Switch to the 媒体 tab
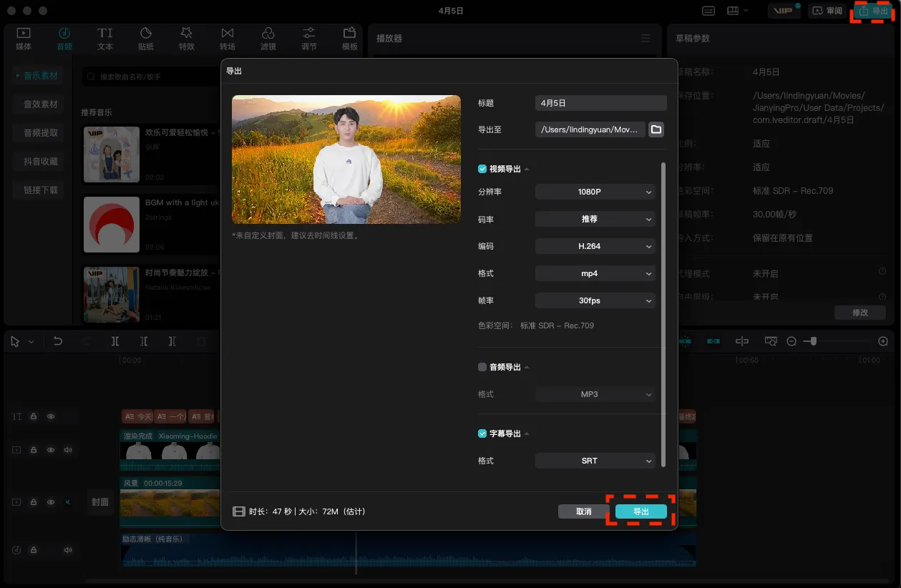901x588 pixels. tap(24, 39)
